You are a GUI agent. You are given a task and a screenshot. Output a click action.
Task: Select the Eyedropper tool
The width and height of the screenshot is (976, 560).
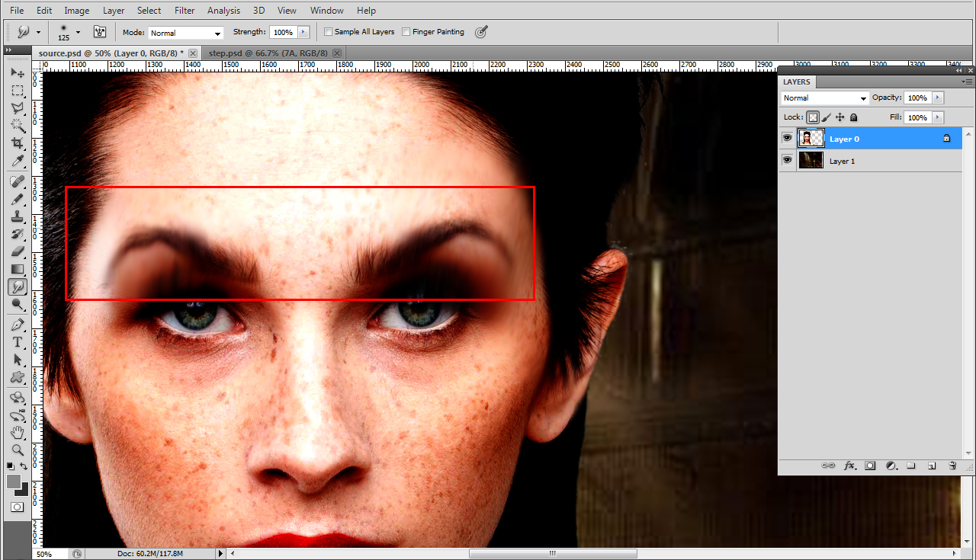pyautogui.click(x=17, y=160)
